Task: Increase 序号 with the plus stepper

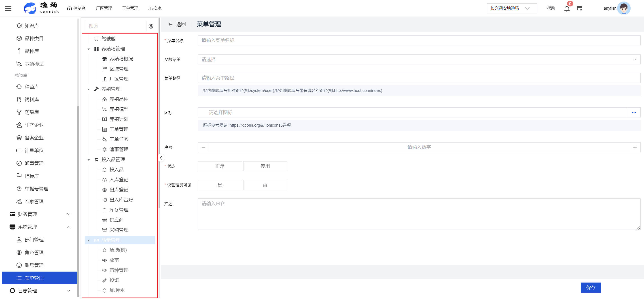Action: click(635, 147)
